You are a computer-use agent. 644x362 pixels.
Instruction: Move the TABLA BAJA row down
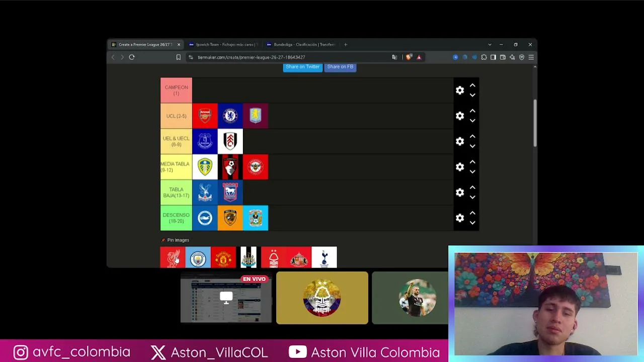click(472, 197)
